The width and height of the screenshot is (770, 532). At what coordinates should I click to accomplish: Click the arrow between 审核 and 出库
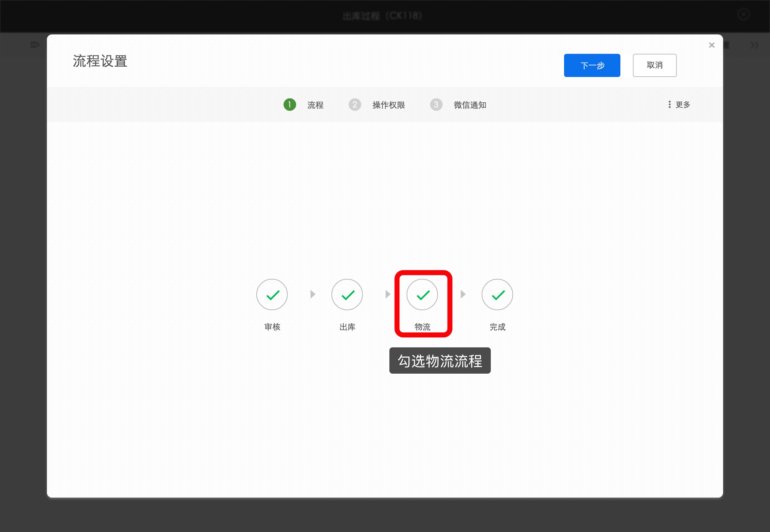[313, 294]
